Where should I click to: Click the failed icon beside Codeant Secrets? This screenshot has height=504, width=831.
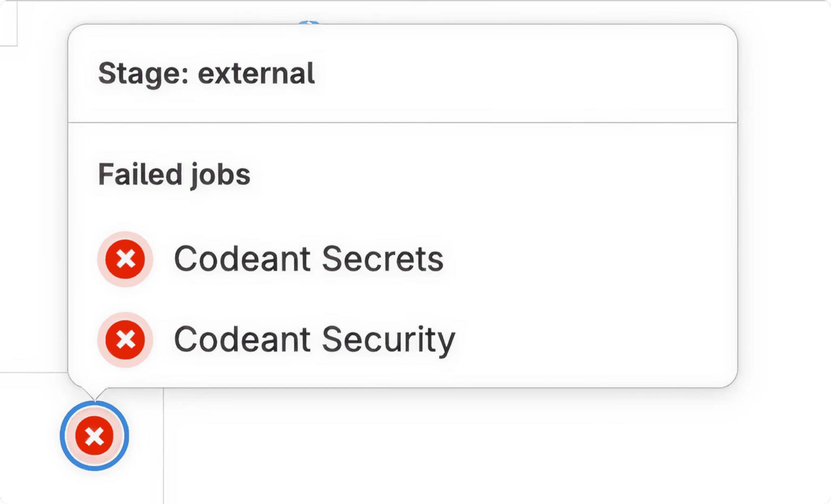pos(125,259)
